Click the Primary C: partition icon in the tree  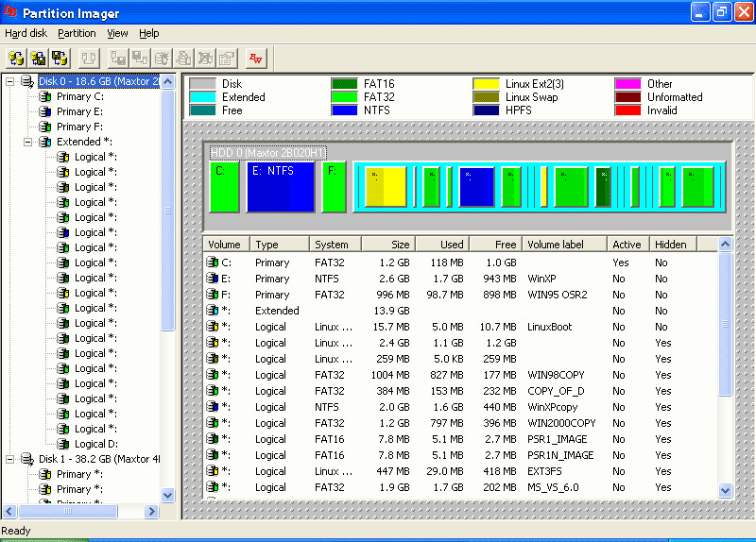tap(45, 96)
